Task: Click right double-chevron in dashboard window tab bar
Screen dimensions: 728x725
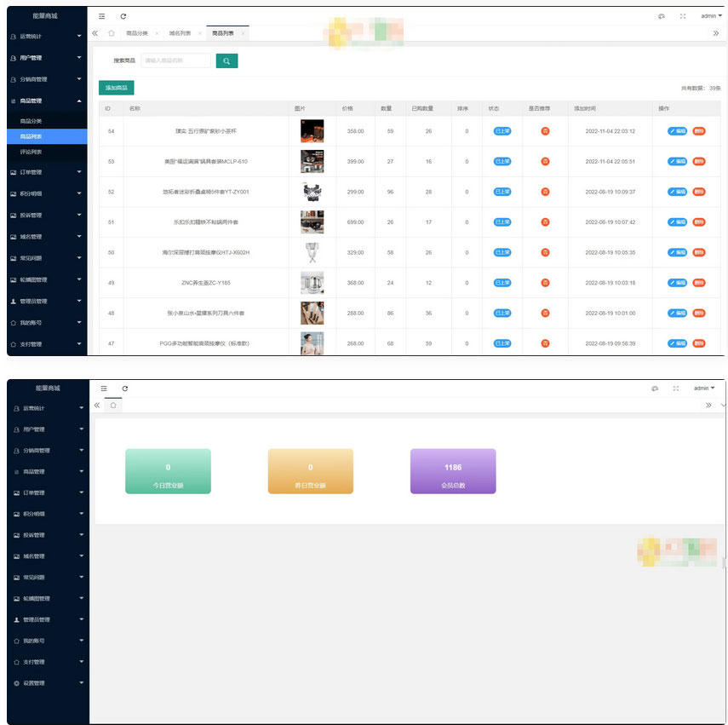Action: (708, 405)
